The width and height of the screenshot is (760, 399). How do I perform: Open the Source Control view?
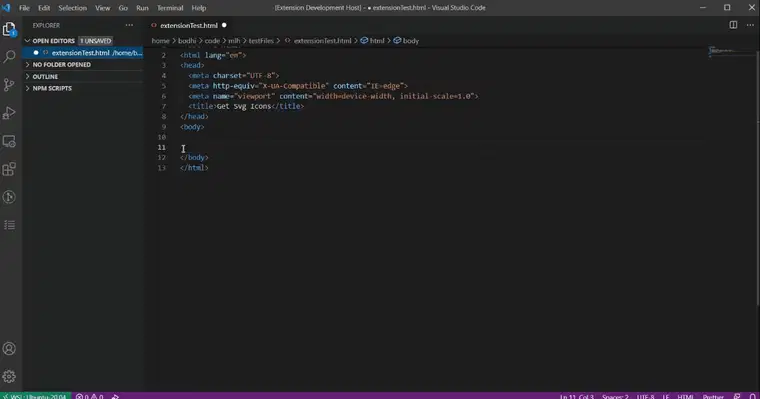pos(9,85)
